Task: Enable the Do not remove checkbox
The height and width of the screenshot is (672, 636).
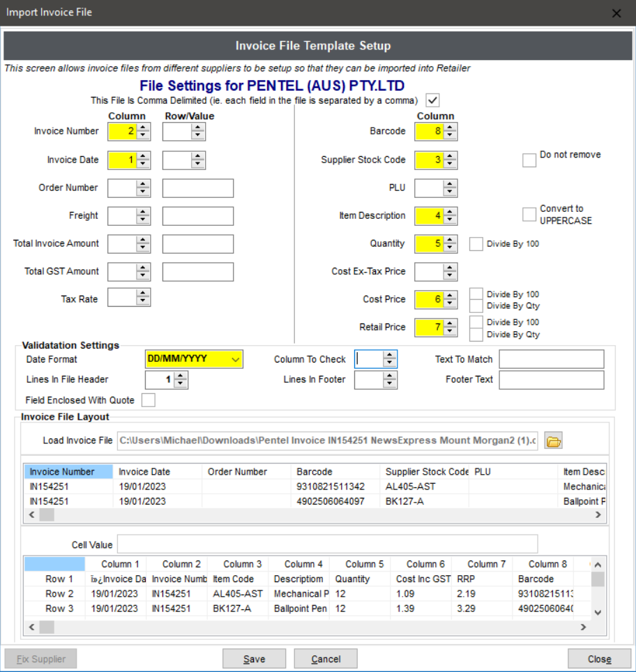Action: pos(529,160)
